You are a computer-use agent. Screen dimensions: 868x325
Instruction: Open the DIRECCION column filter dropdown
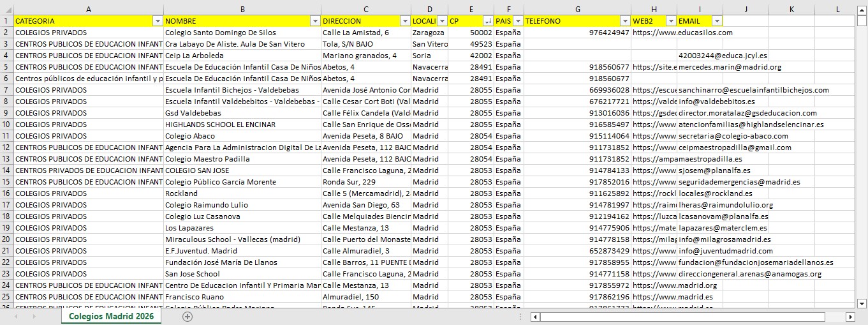(404, 21)
